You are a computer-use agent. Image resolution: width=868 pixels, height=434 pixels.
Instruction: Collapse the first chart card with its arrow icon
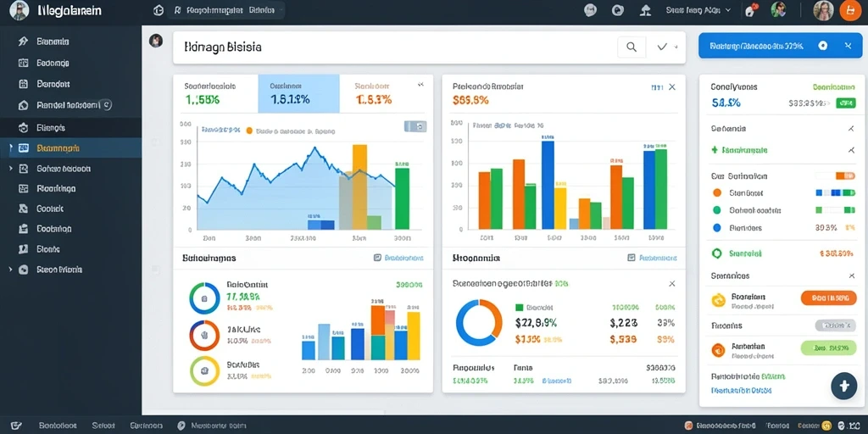click(x=420, y=85)
